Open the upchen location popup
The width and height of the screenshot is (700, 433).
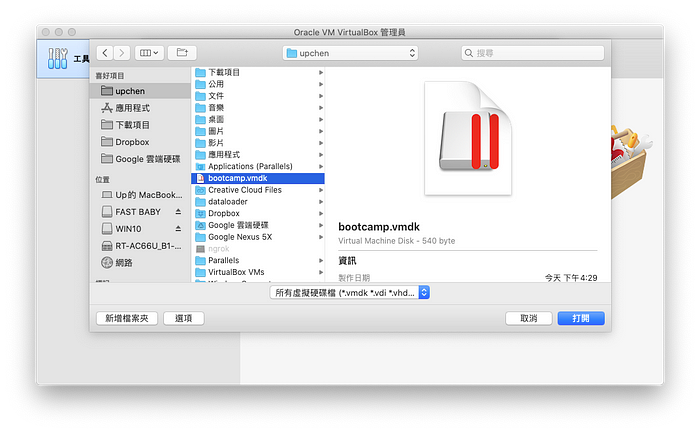pyautogui.click(x=350, y=53)
